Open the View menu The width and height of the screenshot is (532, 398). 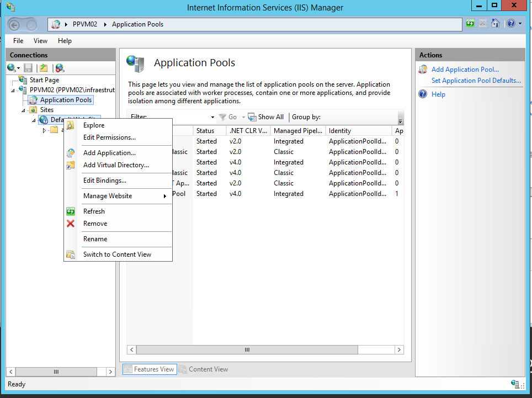pos(40,41)
